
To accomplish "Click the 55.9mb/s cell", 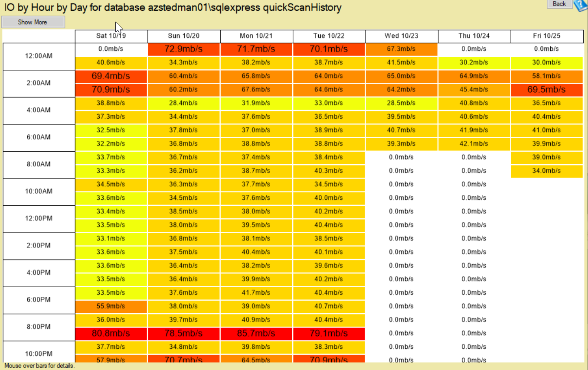I will [x=111, y=306].
